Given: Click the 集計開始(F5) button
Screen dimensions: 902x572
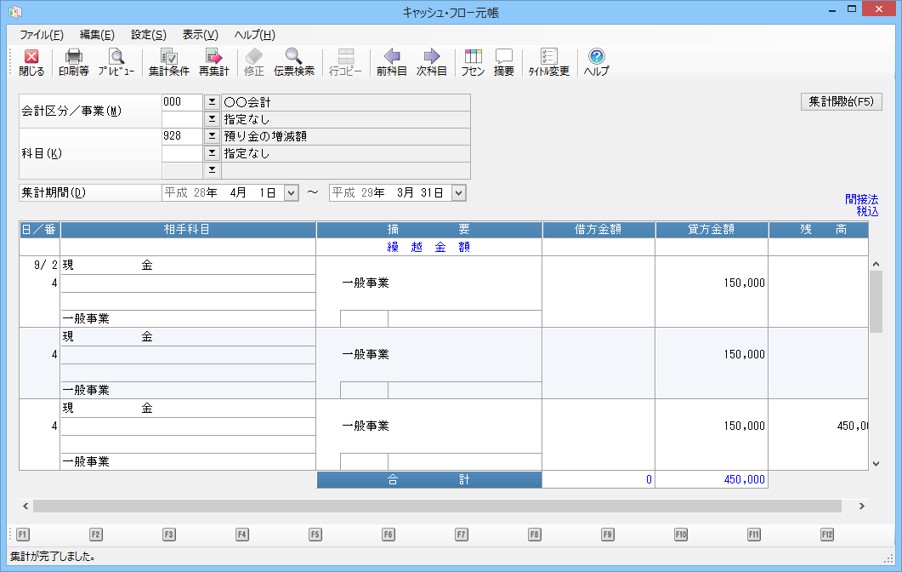Looking at the screenshot, I should click(x=841, y=102).
